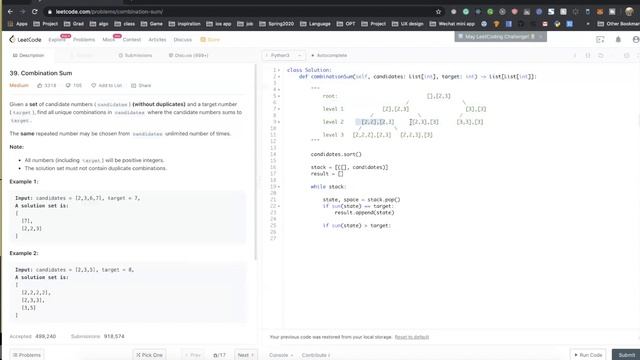Click the browser forward arrow

(x=22, y=12)
